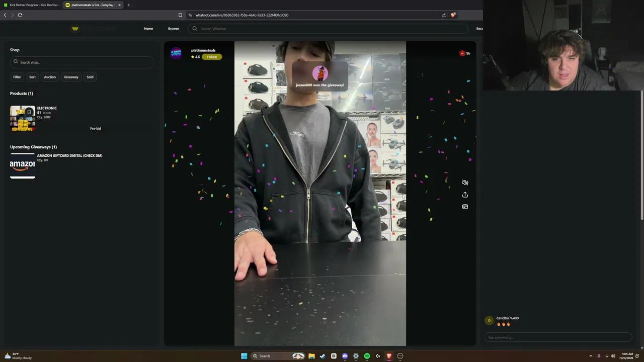The height and width of the screenshot is (362, 644).
Task: Select the Auction filter chip
Action: pos(50,77)
